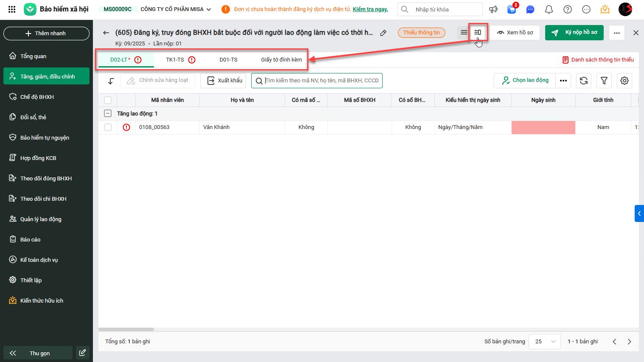The width and height of the screenshot is (644, 362).
Task: Click the Thêm nhanh button
Action: (46, 34)
